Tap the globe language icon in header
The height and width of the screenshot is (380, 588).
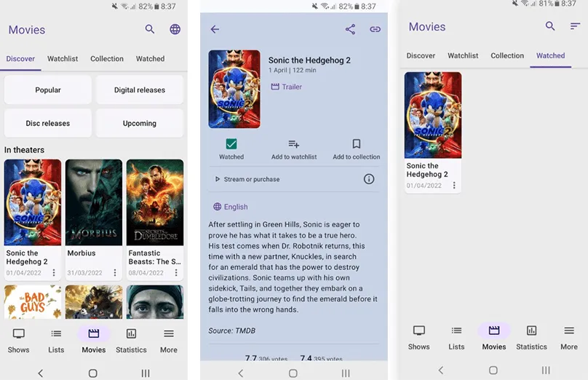(175, 29)
